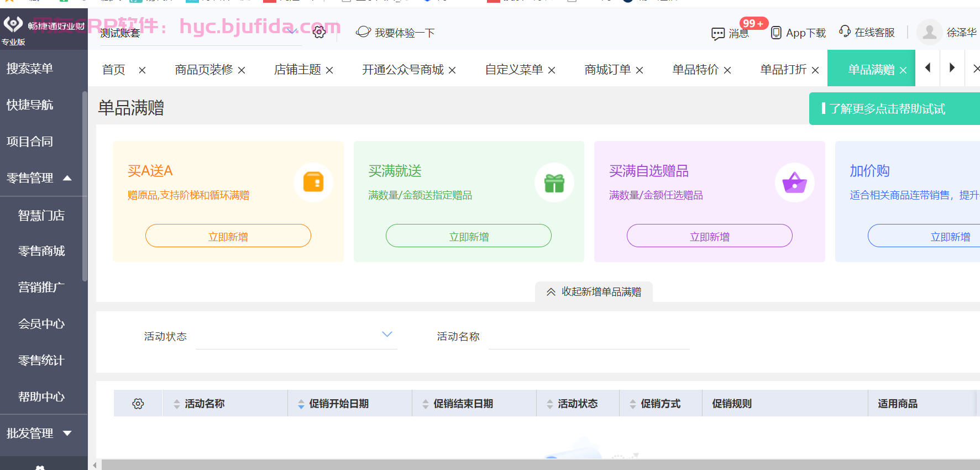
Task: Click the 买满自选赠品 purple basket icon
Action: pos(795,182)
